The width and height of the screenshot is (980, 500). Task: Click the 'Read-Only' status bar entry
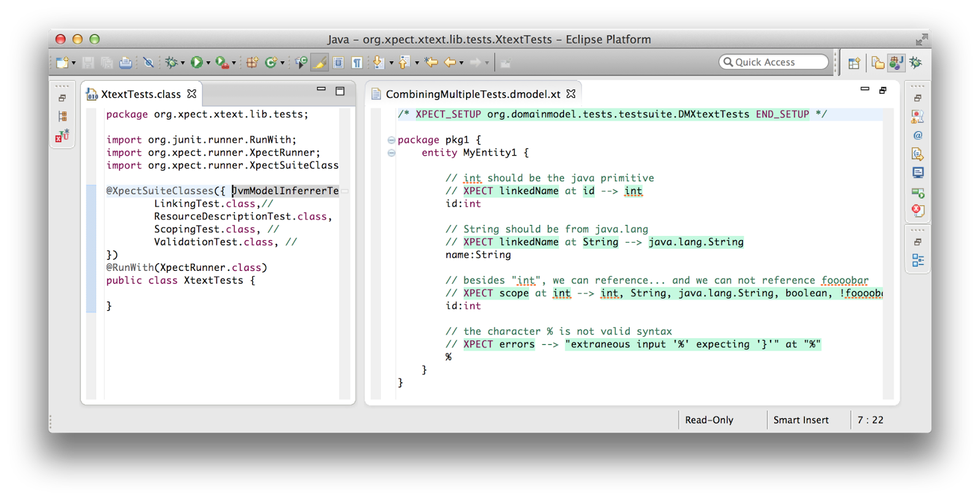[709, 420]
